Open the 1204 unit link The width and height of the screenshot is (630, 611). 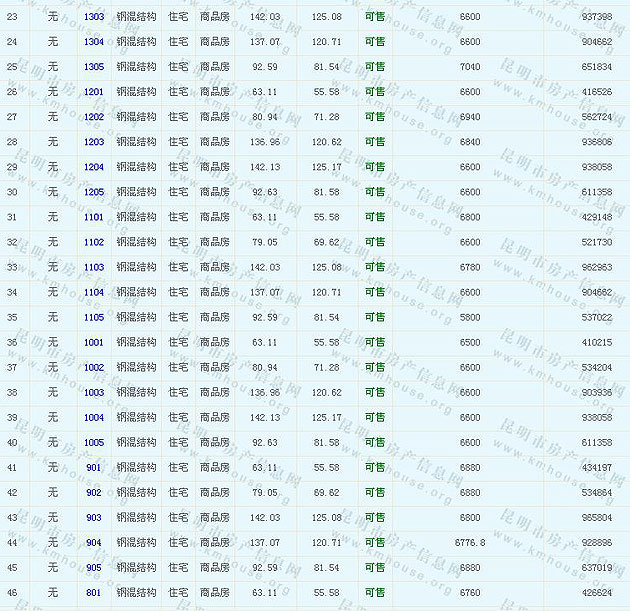pyautogui.click(x=94, y=167)
